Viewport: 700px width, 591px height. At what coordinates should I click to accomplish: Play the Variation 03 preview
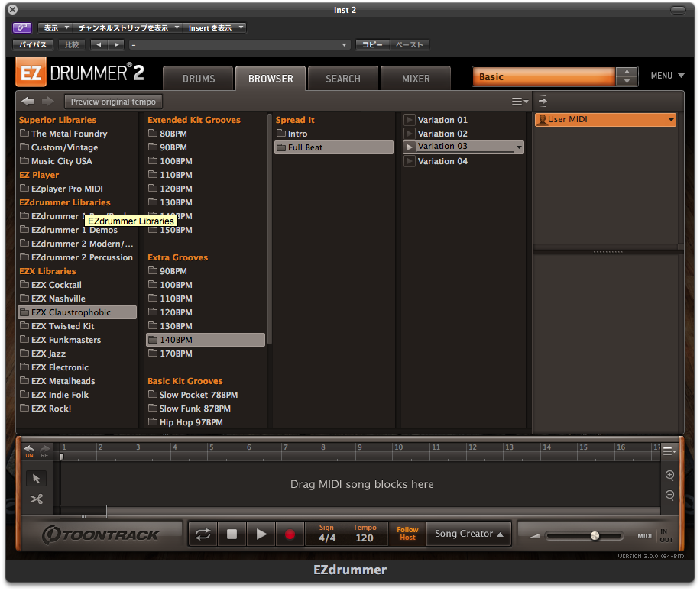(x=409, y=147)
